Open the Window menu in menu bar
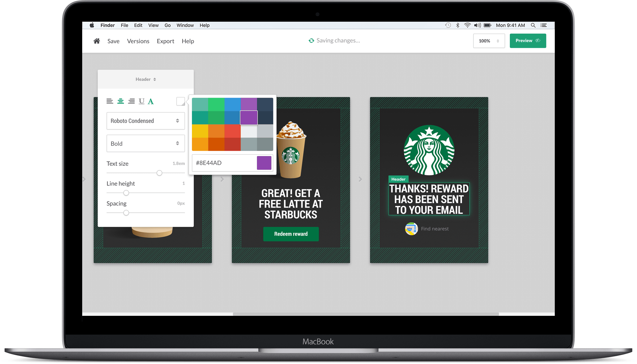The image size is (637, 364). (x=185, y=25)
